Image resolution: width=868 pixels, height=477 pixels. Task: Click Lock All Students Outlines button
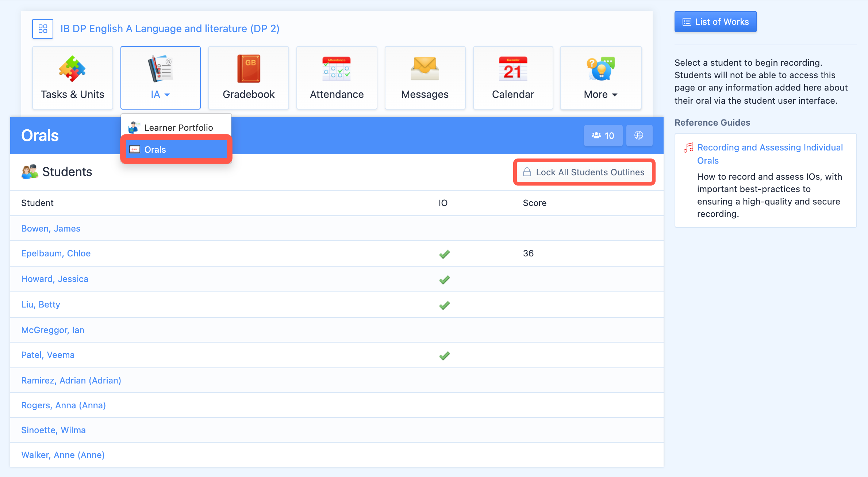tap(584, 172)
